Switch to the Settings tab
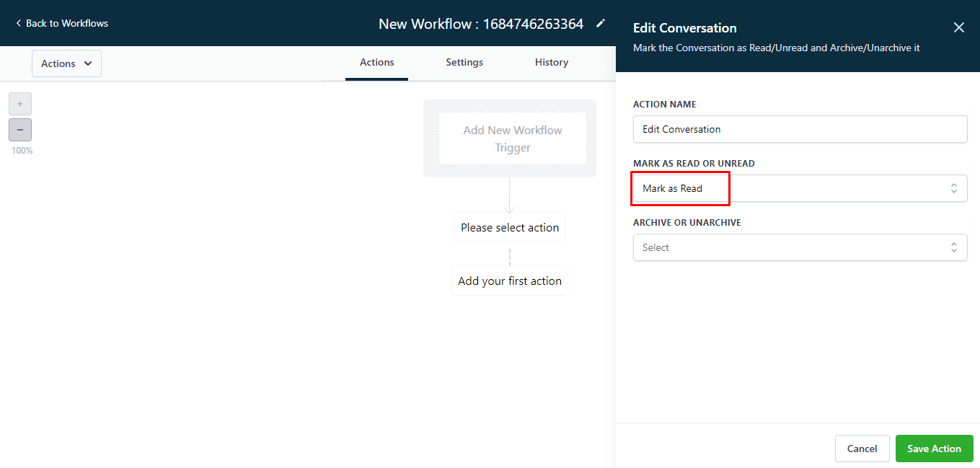Image resolution: width=980 pixels, height=468 pixels. (464, 62)
